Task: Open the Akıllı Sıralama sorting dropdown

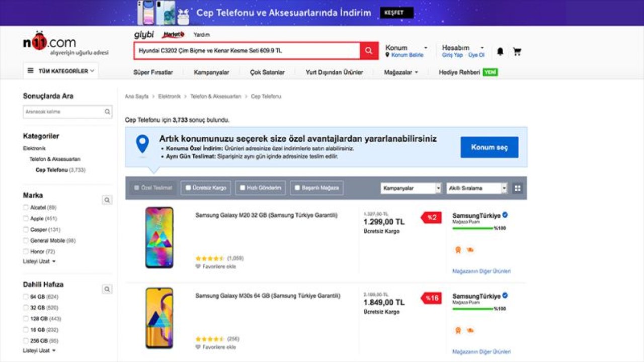Action: pos(475,188)
